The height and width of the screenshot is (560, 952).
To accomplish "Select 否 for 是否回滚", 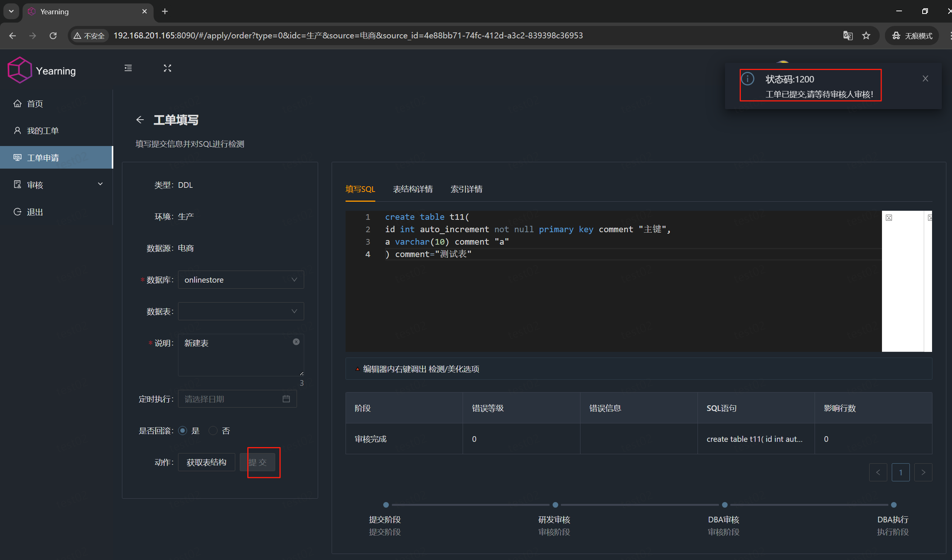I will click(213, 431).
